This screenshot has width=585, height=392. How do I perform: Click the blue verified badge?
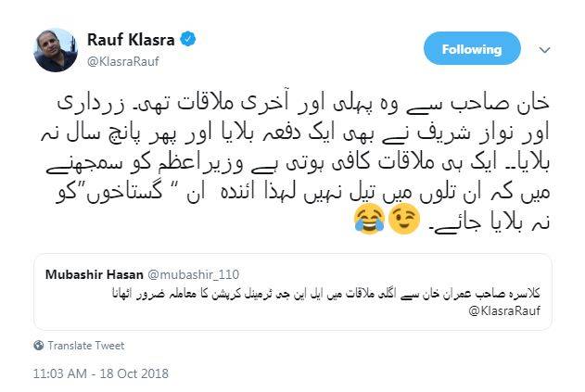[x=188, y=39]
